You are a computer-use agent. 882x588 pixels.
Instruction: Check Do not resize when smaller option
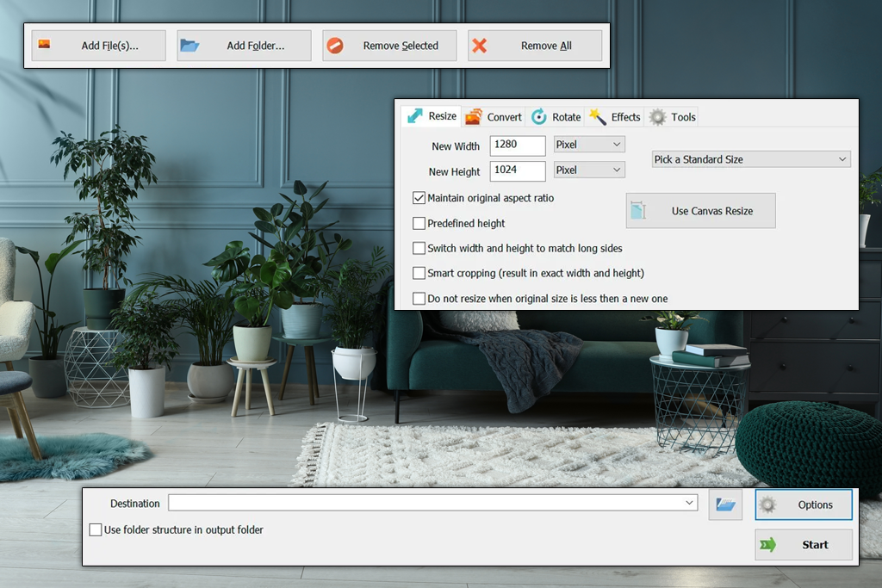(419, 298)
